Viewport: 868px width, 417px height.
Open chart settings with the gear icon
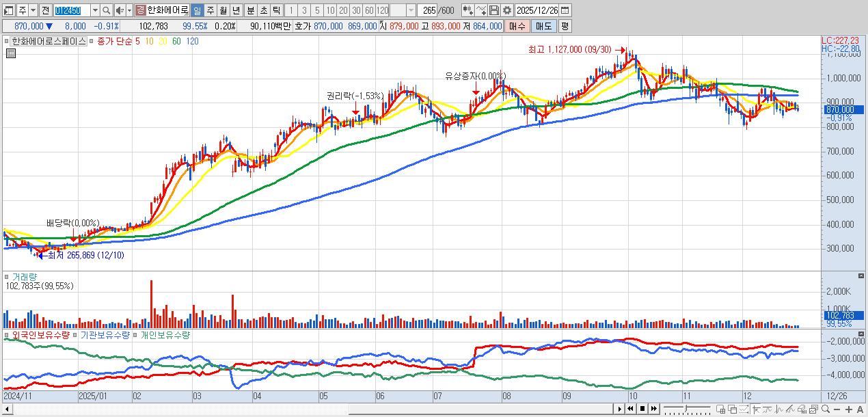506,10
